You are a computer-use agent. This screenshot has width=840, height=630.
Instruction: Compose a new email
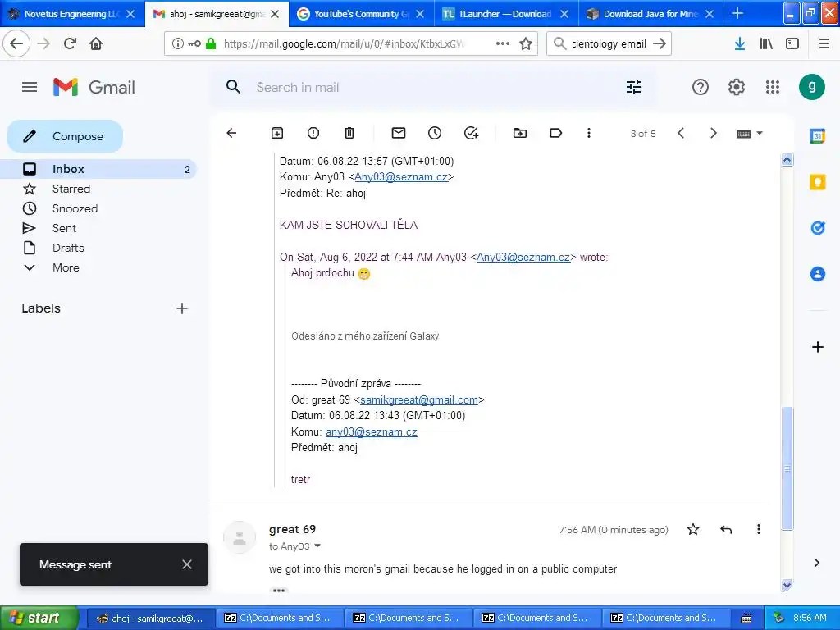coord(65,136)
